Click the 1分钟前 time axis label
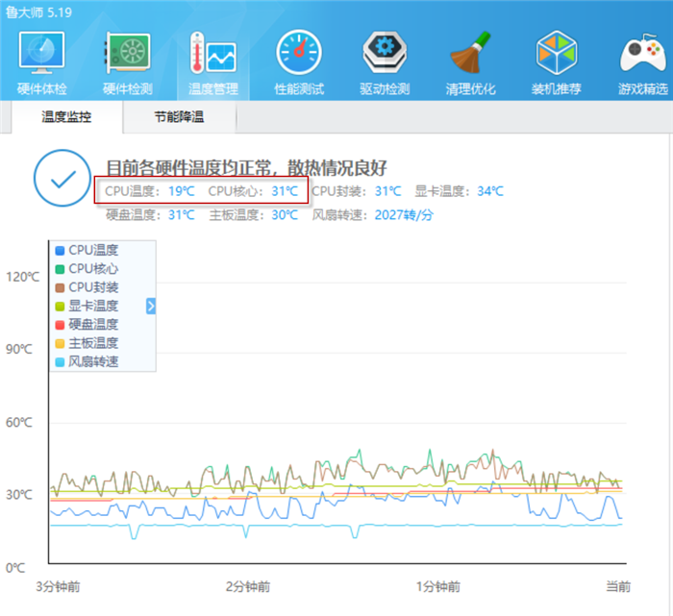This screenshot has width=673, height=616. click(x=438, y=586)
